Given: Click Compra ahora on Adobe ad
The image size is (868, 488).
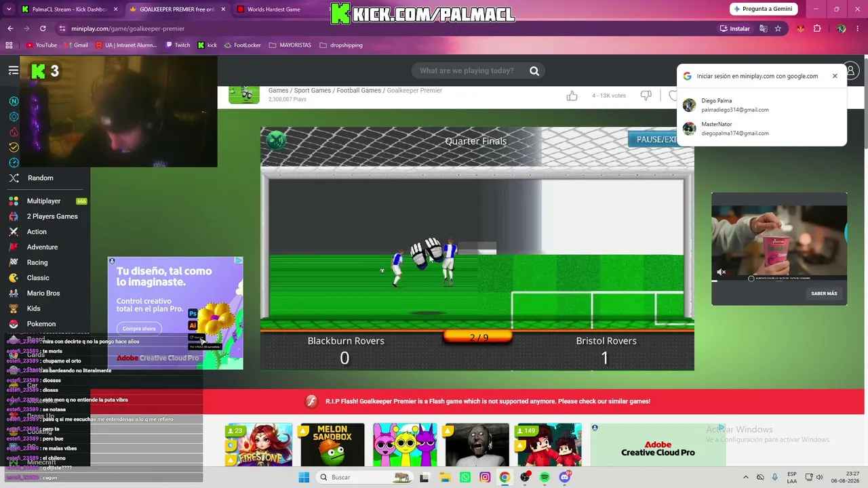Looking at the screenshot, I should (139, 329).
